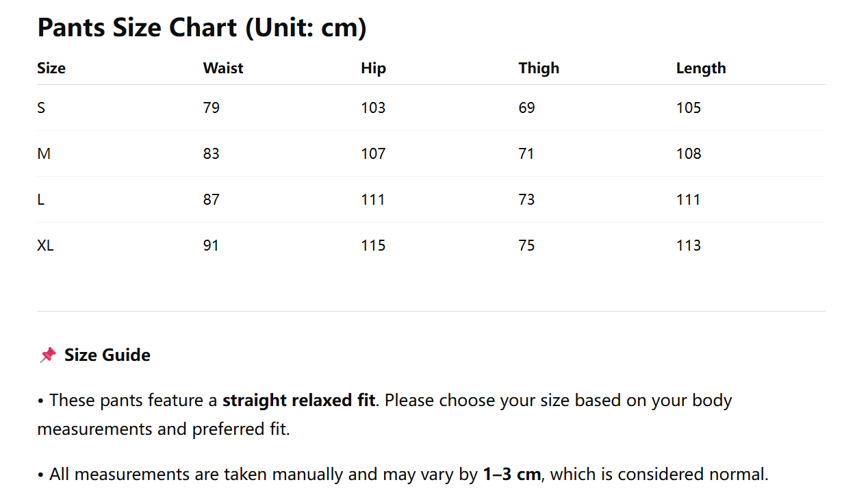The image size is (868, 504).
Task: Click hip value 107 for size M
Action: (373, 153)
